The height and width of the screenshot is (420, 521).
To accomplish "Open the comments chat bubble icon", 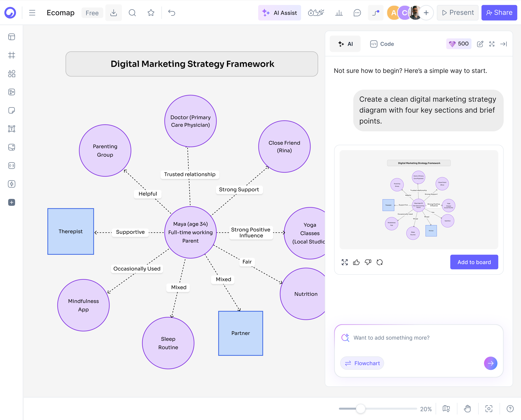I will (x=357, y=13).
